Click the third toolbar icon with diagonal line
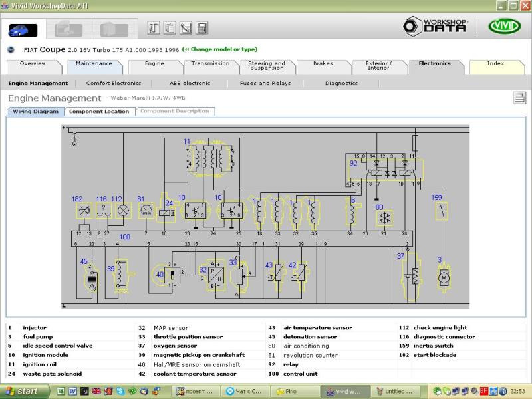Viewport: 532px width, 399px height. click(x=186, y=28)
